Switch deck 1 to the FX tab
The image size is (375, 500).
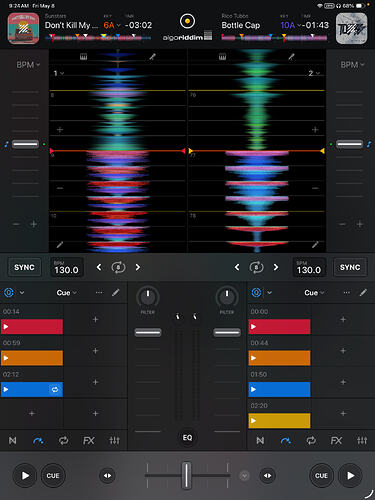(x=89, y=441)
